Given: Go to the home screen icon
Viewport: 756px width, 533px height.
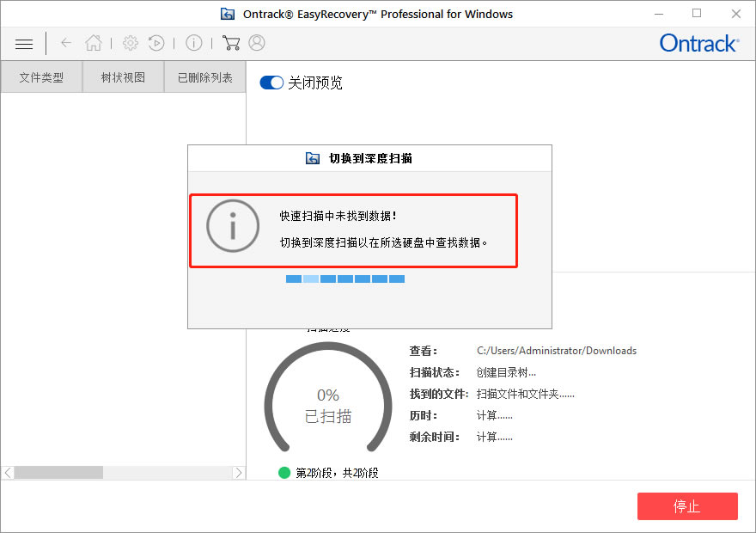Looking at the screenshot, I should [94, 42].
